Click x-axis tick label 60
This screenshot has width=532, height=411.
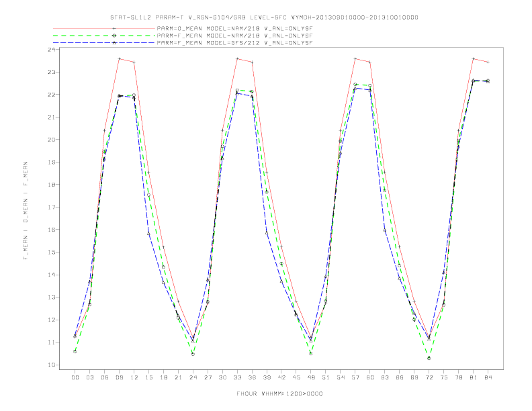[x=370, y=377]
